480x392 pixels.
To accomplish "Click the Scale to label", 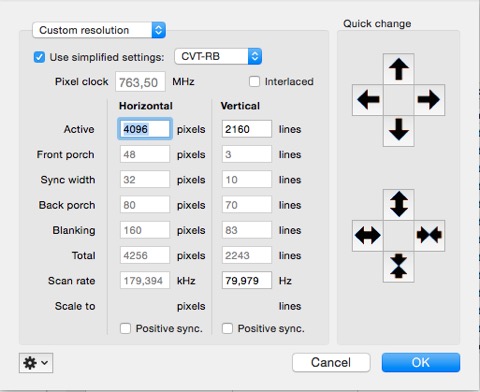I will (x=75, y=306).
